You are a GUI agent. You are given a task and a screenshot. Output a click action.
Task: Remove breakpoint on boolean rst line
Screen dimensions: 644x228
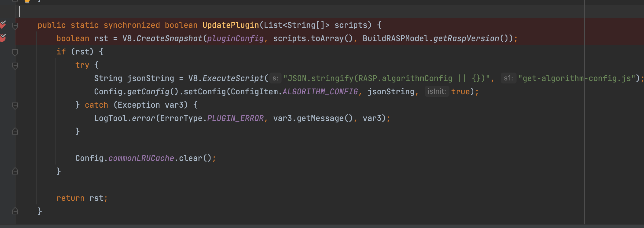(x=3, y=38)
